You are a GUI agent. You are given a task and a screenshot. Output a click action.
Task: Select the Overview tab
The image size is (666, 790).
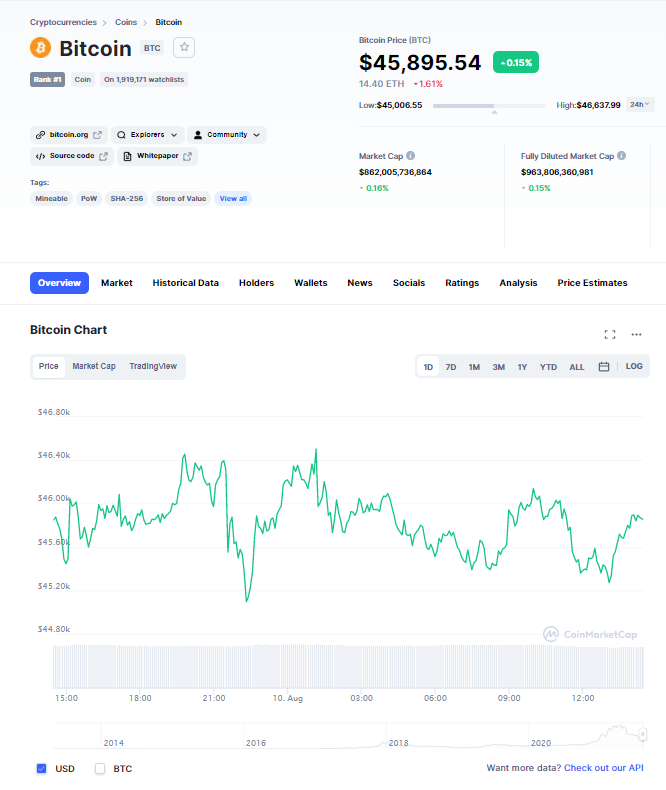[59, 283]
